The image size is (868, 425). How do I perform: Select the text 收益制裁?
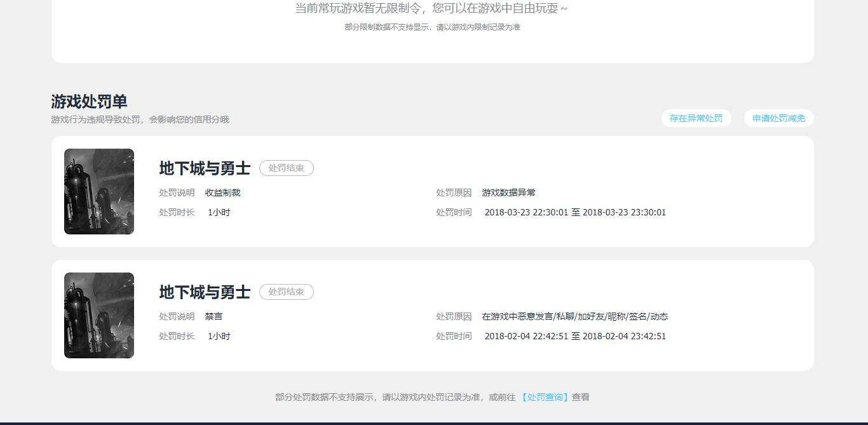pos(223,192)
